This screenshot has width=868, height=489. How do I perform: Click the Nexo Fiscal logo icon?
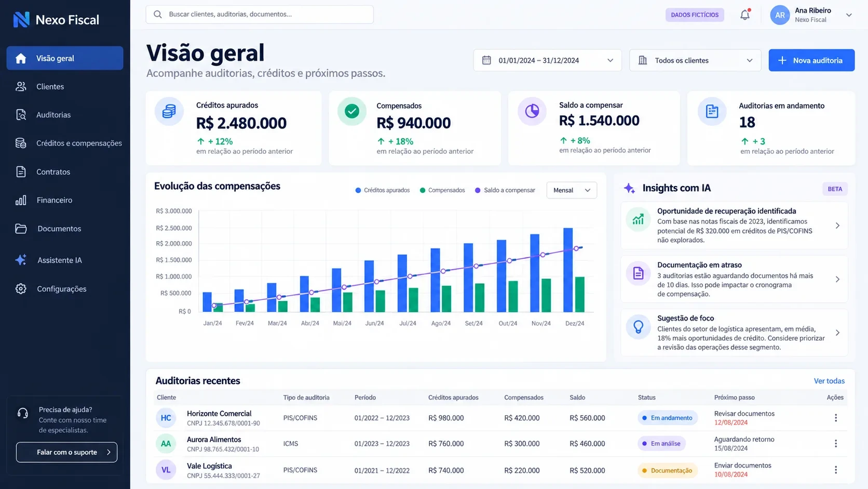coord(21,20)
